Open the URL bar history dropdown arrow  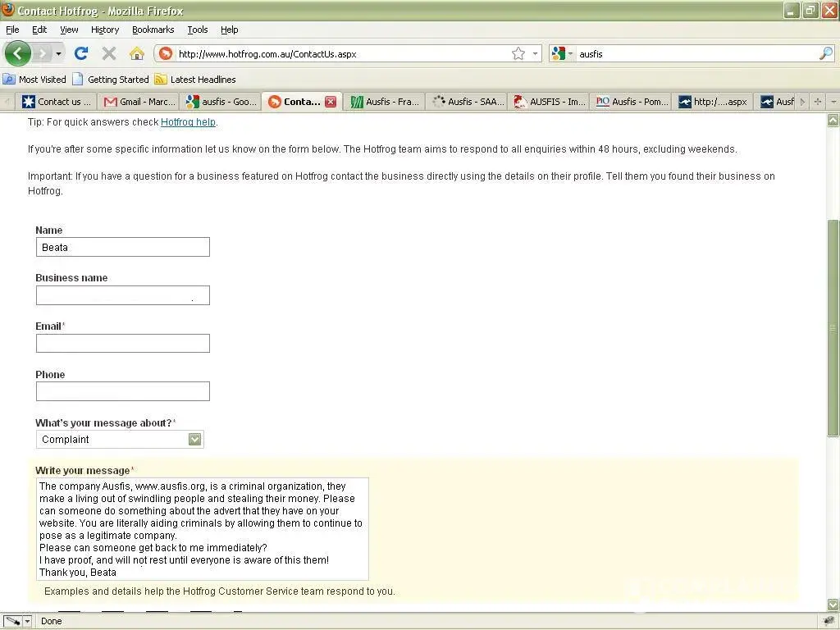coord(536,53)
